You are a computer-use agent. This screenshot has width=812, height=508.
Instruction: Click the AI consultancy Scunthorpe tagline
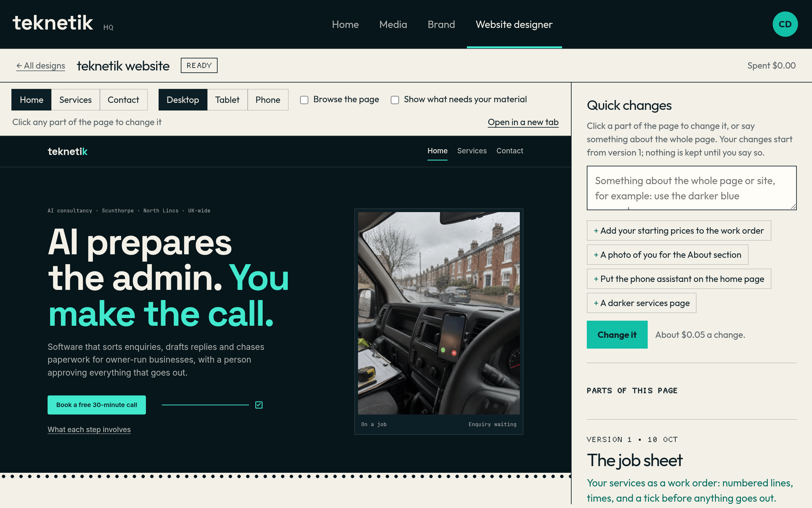click(x=129, y=211)
